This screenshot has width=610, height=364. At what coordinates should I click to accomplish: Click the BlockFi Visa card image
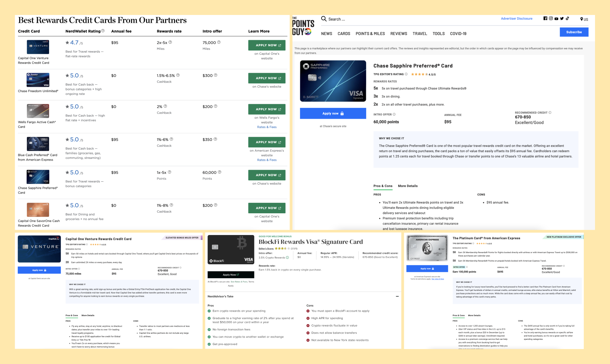tap(231, 250)
